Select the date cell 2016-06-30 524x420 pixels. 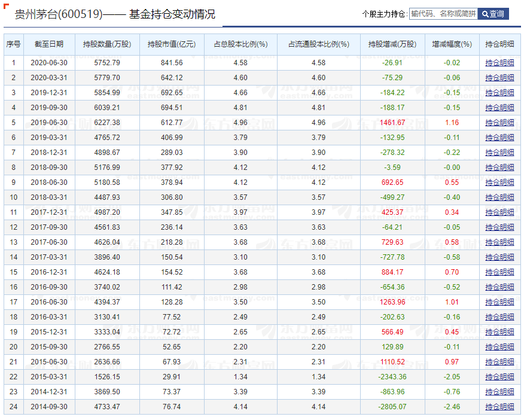click(49, 302)
